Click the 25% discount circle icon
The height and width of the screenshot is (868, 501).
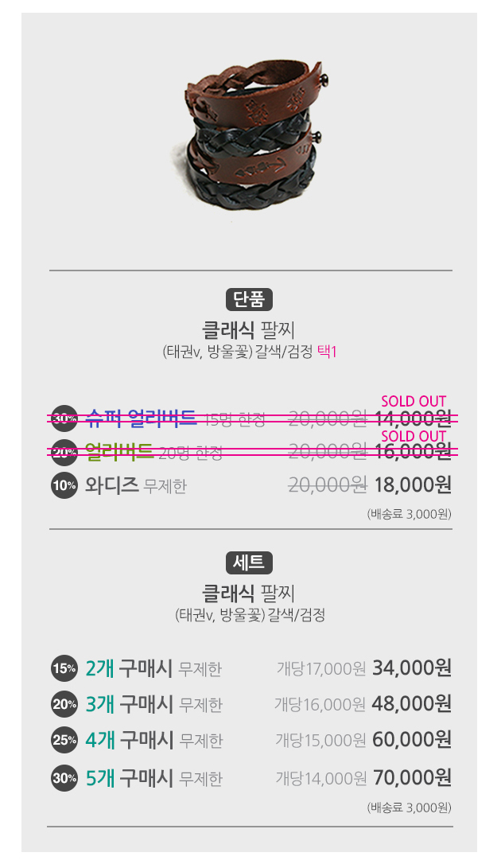(64, 740)
